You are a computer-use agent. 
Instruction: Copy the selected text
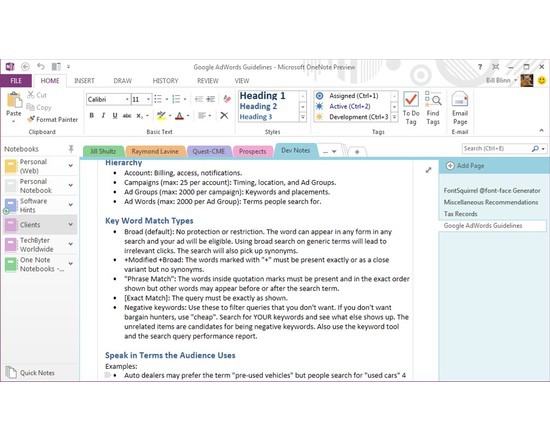39,107
